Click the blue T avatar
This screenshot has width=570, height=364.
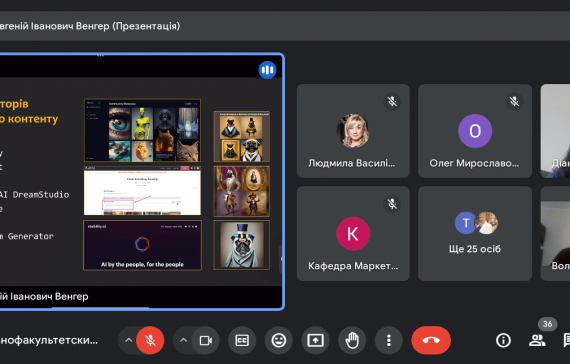pos(465,223)
